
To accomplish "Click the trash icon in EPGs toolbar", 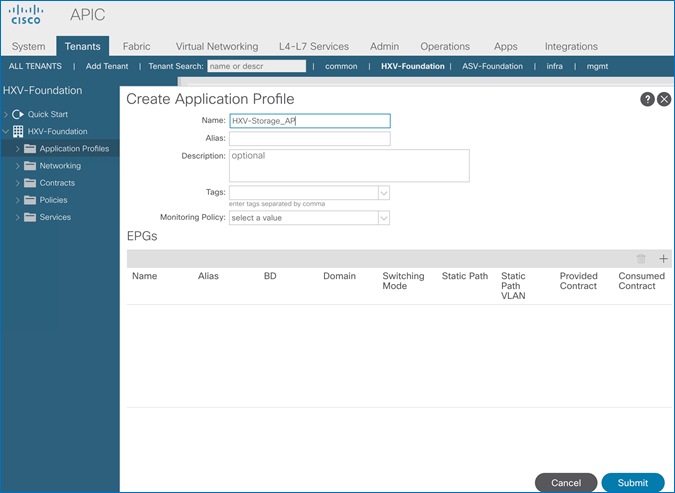I will click(642, 258).
